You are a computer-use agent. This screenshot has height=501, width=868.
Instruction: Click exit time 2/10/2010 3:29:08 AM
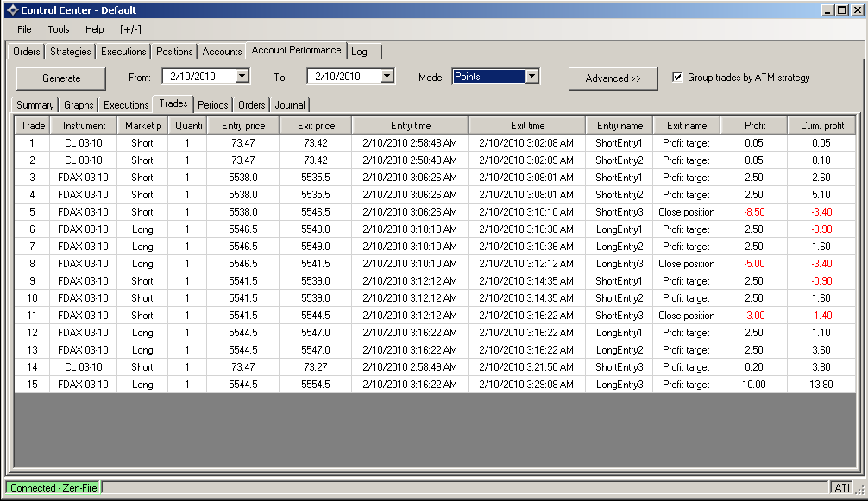(x=527, y=385)
